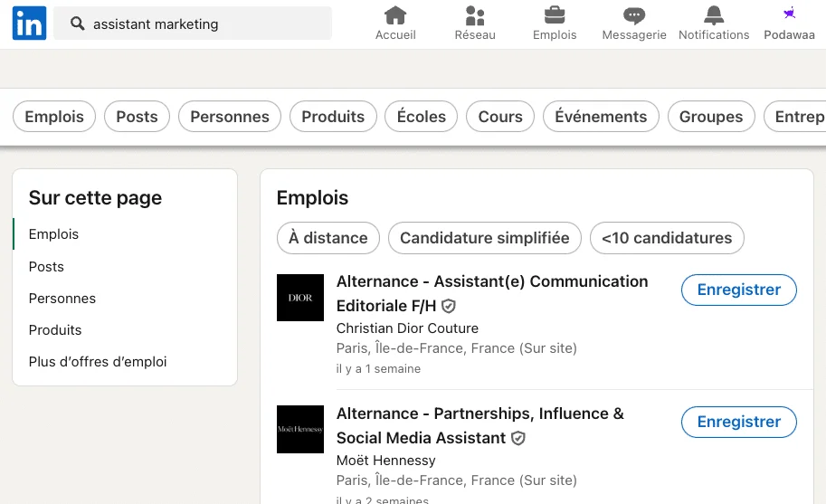The image size is (826, 504).
Task: Filter results by Événements pill
Action: pyautogui.click(x=601, y=117)
